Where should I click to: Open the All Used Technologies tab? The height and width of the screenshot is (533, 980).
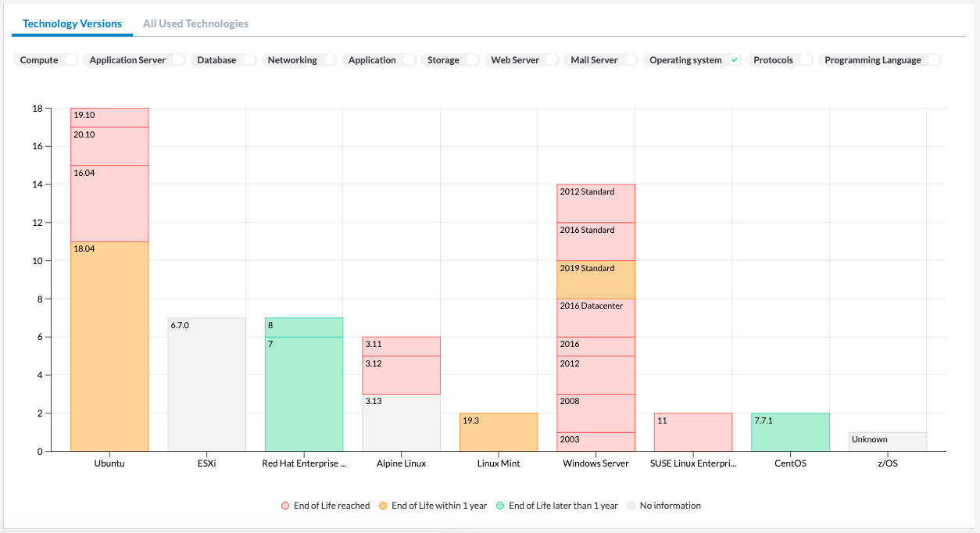click(195, 23)
